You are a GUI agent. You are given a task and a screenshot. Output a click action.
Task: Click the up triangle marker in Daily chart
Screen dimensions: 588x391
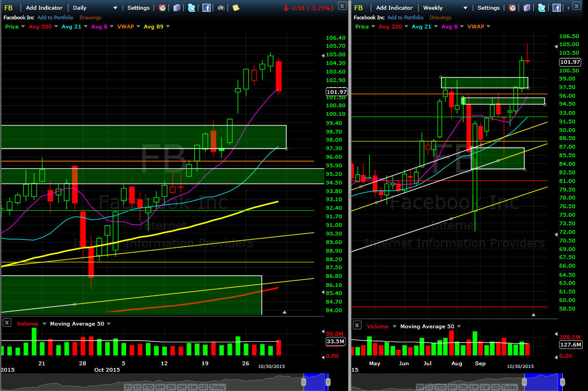point(284,312)
